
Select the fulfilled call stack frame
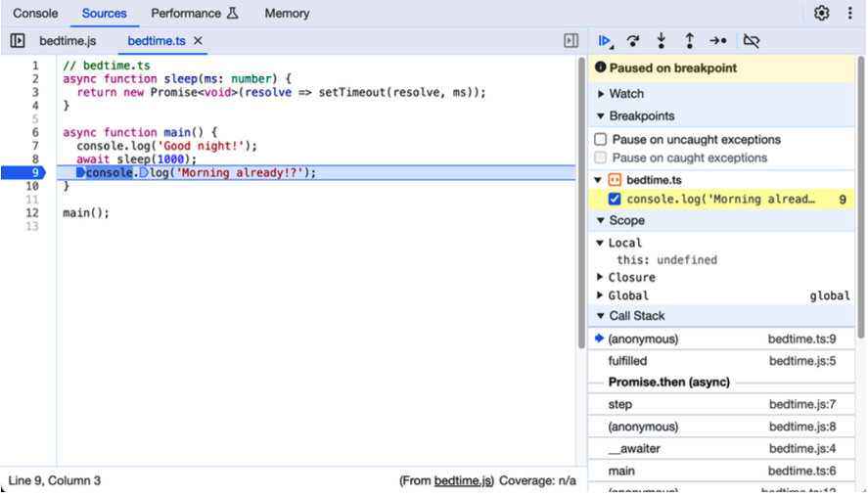(x=721, y=361)
